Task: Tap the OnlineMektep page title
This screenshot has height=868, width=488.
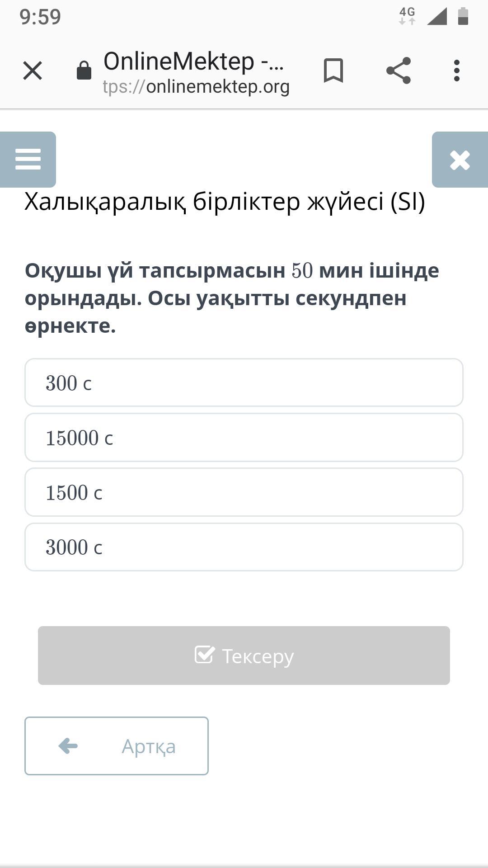Action: coord(193,61)
